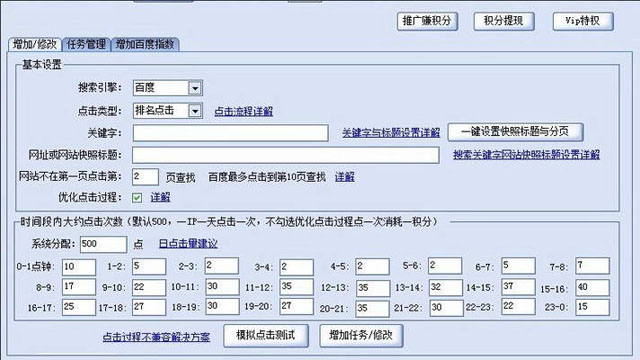Screen dimensions: 640x360
Task: Click the 推广赚积分 button
Action: (x=427, y=21)
